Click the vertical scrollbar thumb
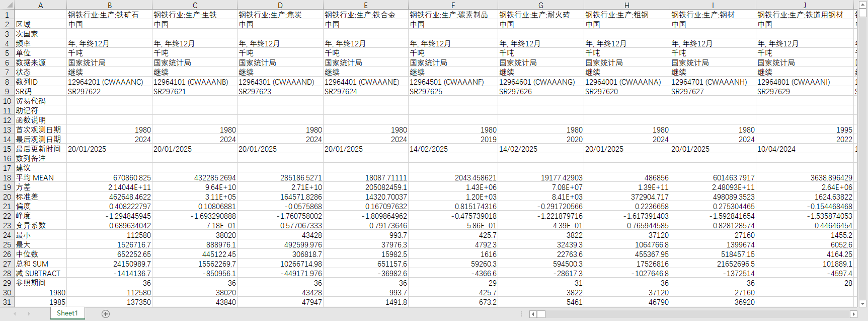 pos(862,13)
